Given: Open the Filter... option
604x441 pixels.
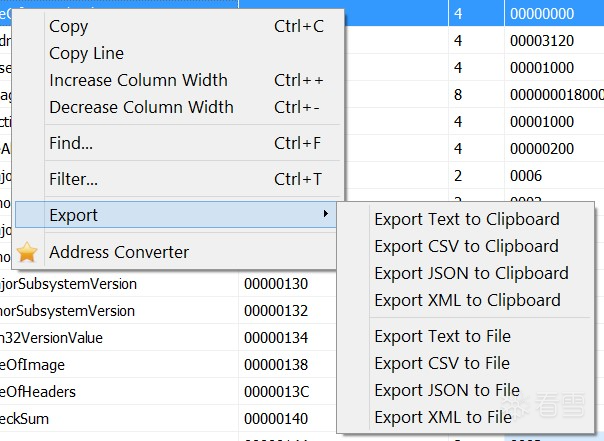Looking at the screenshot, I should (x=73, y=179).
